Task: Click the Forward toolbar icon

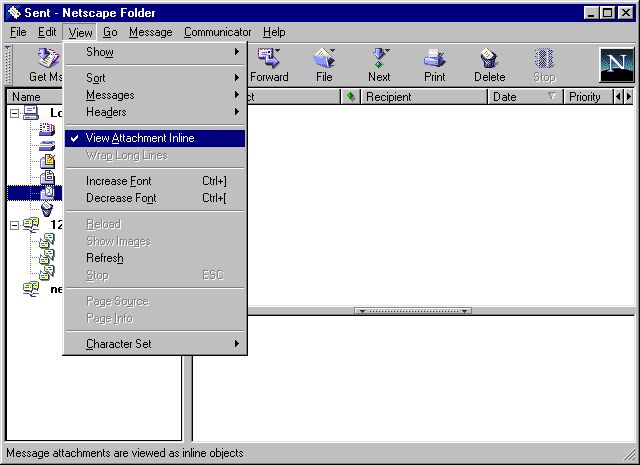Action: point(269,58)
